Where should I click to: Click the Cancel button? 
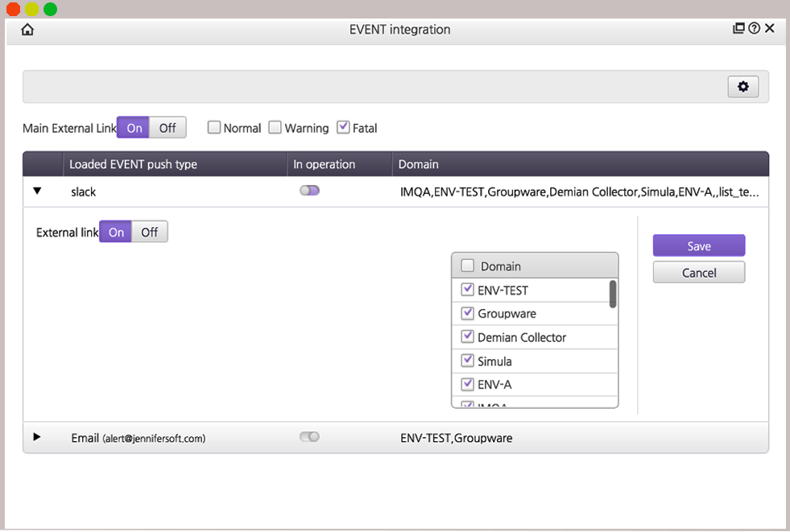(698, 273)
